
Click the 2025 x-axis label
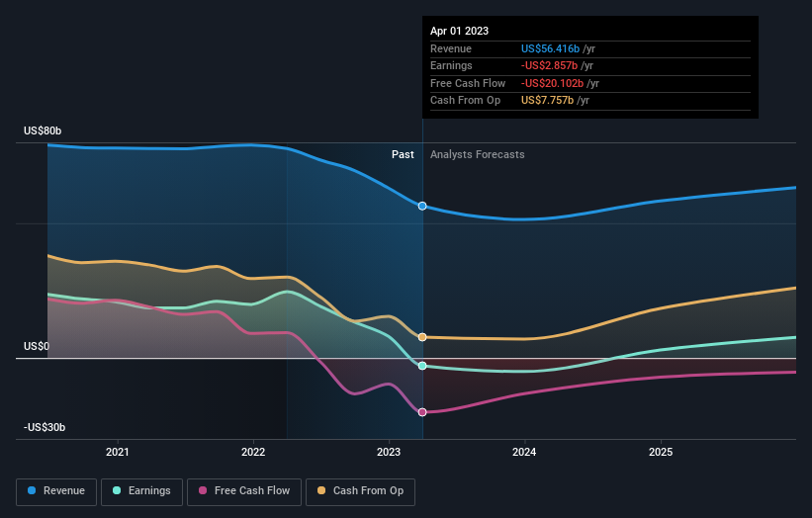point(661,452)
